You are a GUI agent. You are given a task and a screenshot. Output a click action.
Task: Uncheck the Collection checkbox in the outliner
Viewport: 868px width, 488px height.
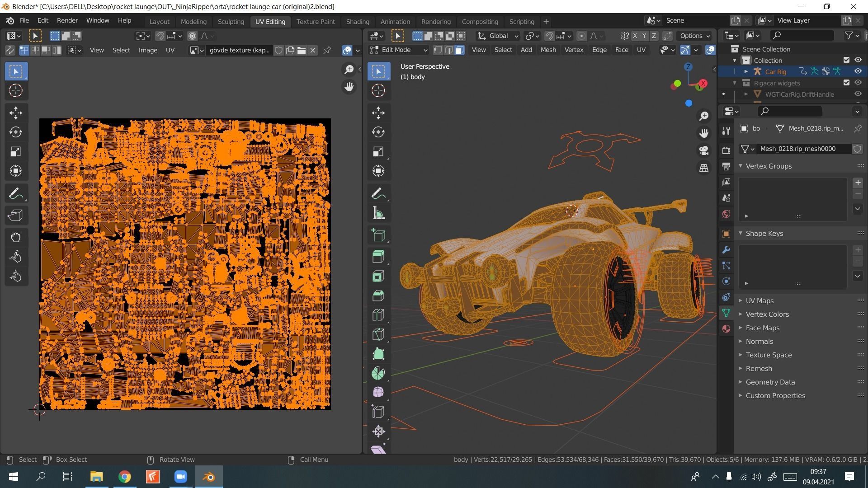click(x=847, y=60)
